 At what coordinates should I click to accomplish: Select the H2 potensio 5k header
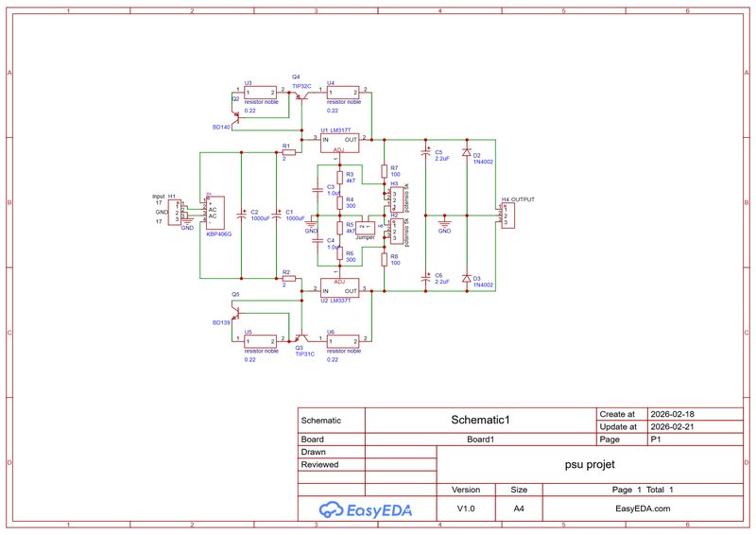coord(396,232)
